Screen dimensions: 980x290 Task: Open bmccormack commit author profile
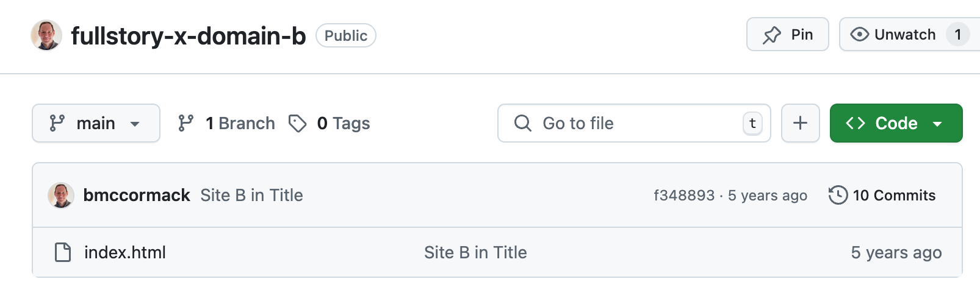pyautogui.click(x=137, y=195)
